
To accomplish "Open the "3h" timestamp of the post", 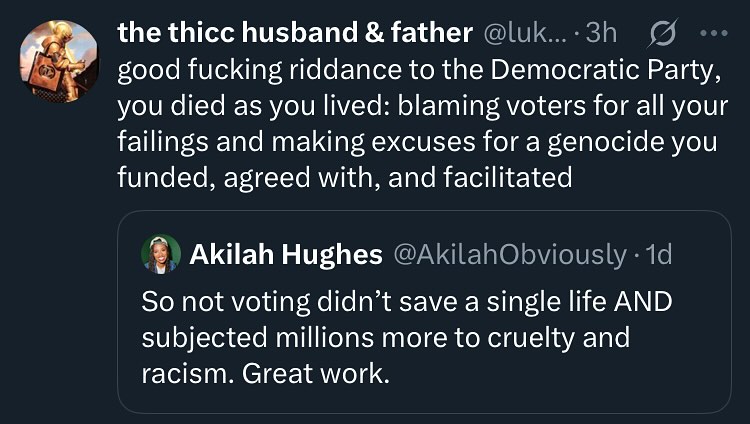I will point(601,33).
